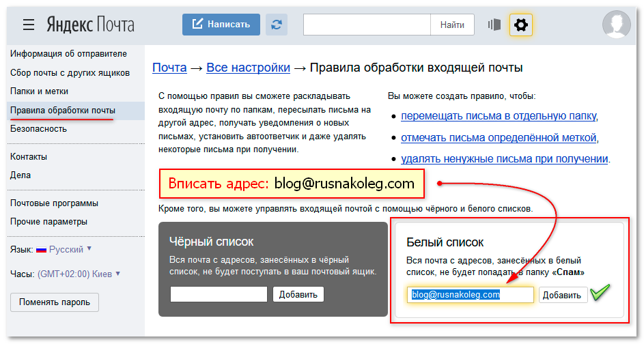The width and height of the screenshot is (644, 344).
Task: Click link перемещать письма в отдельную папку
Action: point(499,116)
